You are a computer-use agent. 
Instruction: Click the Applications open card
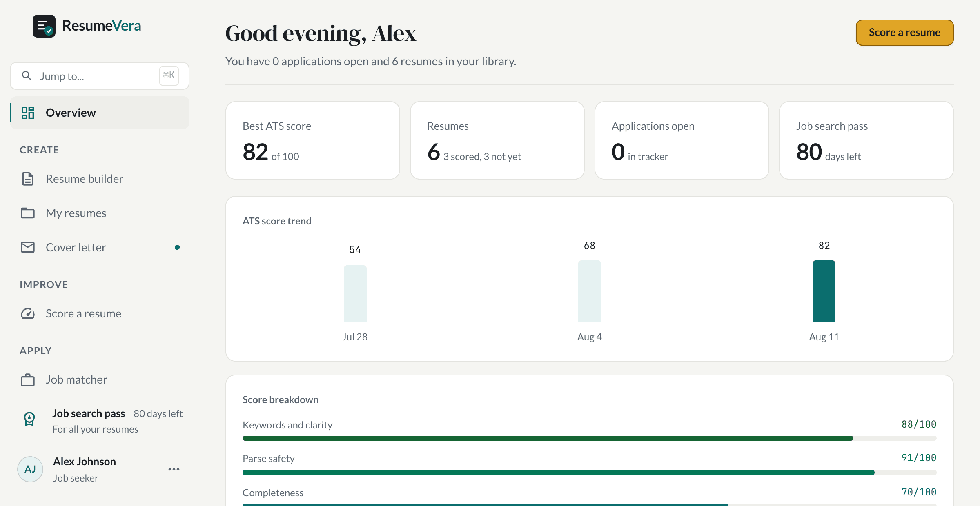point(682,140)
